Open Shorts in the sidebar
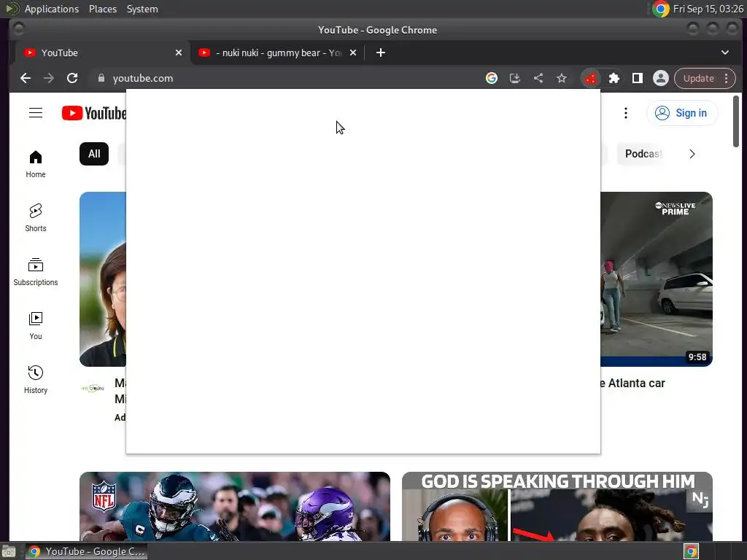Screen dimensions: 747x560 [36, 217]
